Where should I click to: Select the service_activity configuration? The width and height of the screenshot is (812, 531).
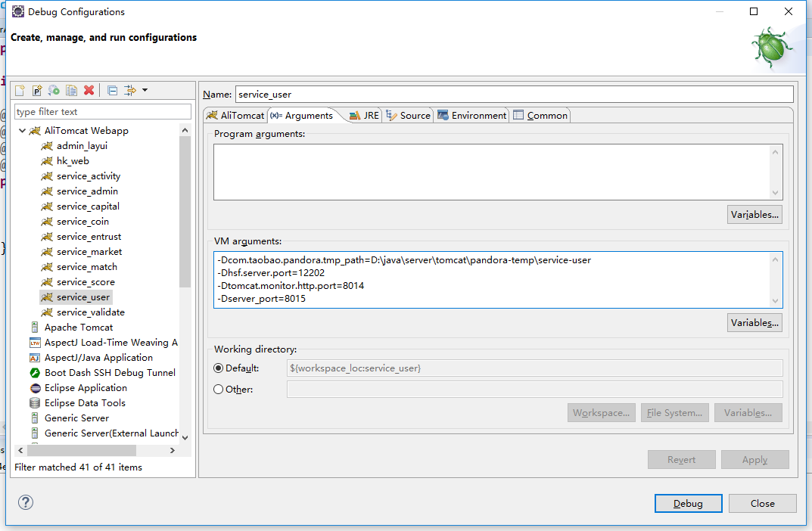coord(89,176)
